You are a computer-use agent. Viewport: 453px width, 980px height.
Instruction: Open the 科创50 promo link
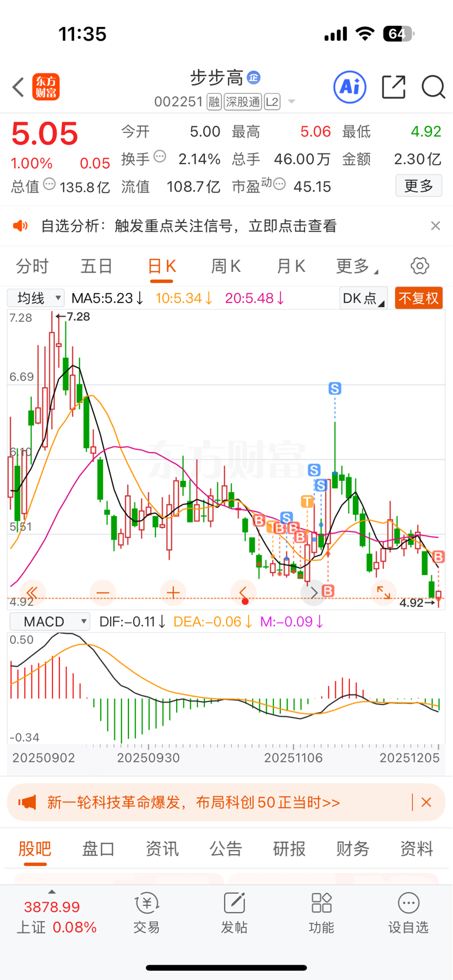coord(194,802)
